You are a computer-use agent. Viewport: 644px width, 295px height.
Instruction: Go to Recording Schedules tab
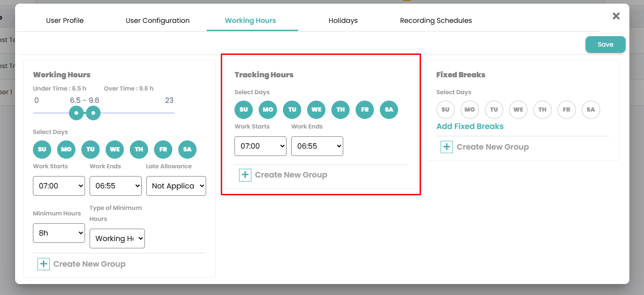point(436,21)
